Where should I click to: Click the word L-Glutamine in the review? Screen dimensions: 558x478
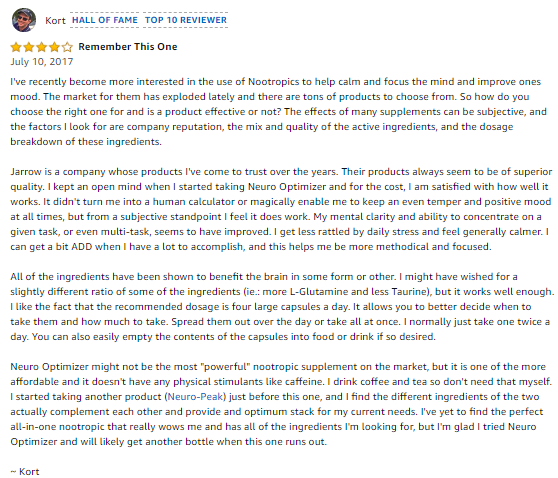[319, 292]
